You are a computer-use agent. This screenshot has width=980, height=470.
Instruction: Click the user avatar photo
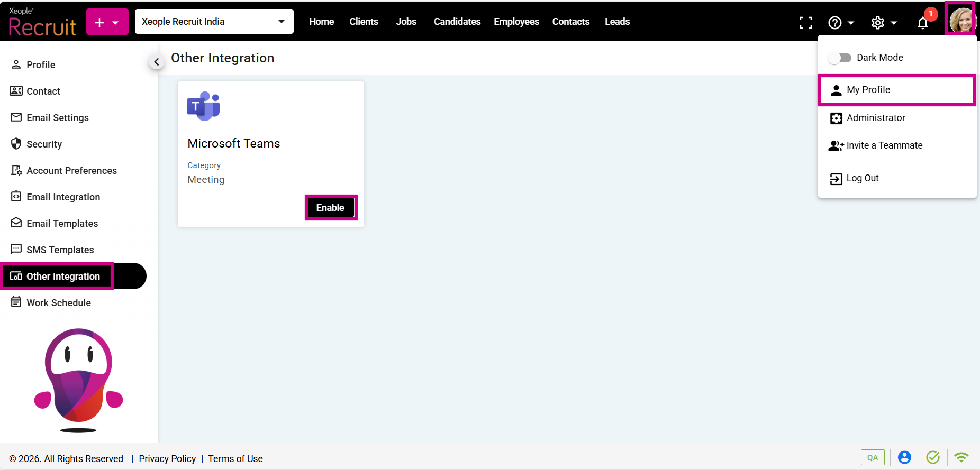(960, 21)
